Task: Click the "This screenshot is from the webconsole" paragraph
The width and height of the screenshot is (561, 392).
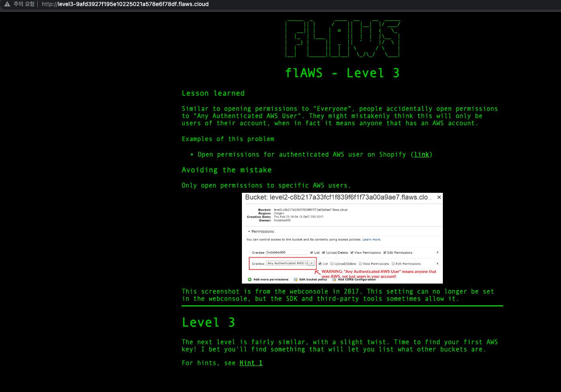Action: pyautogui.click(x=338, y=295)
